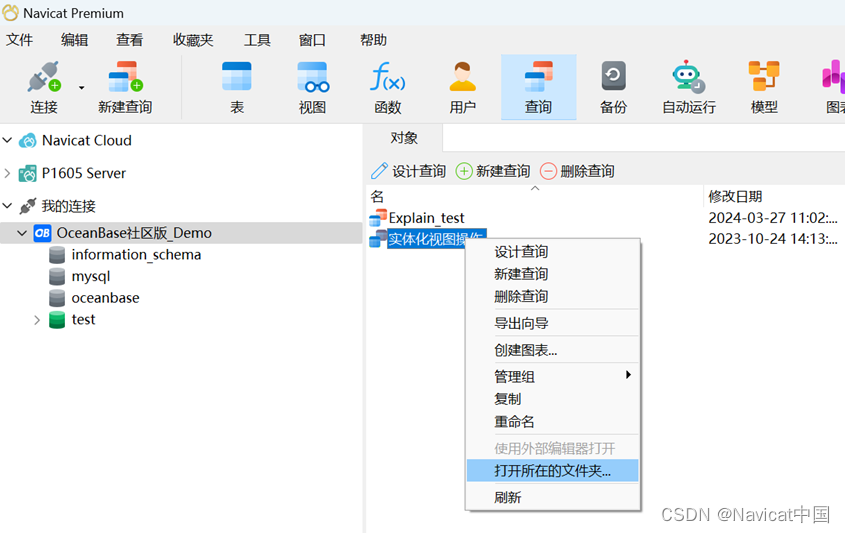The width and height of the screenshot is (845, 533).
Task: Open the View (视图) toolbar icon
Action: pyautogui.click(x=313, y=77)
